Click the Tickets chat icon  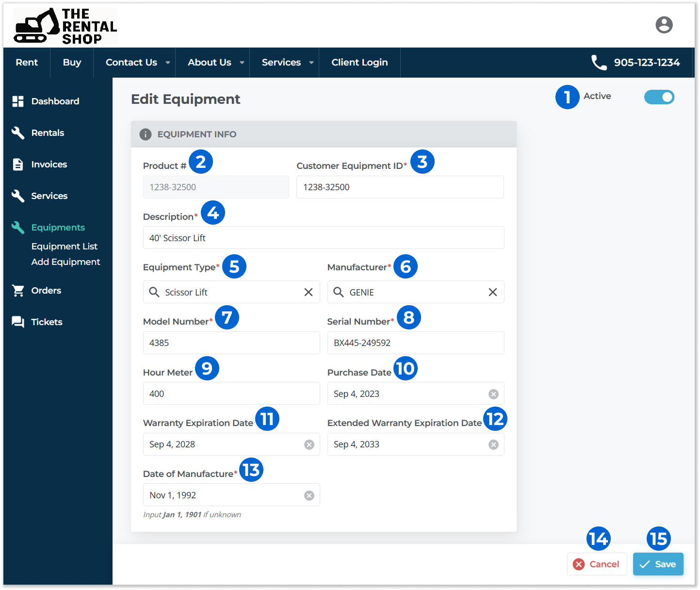click(x=18, y=322)
